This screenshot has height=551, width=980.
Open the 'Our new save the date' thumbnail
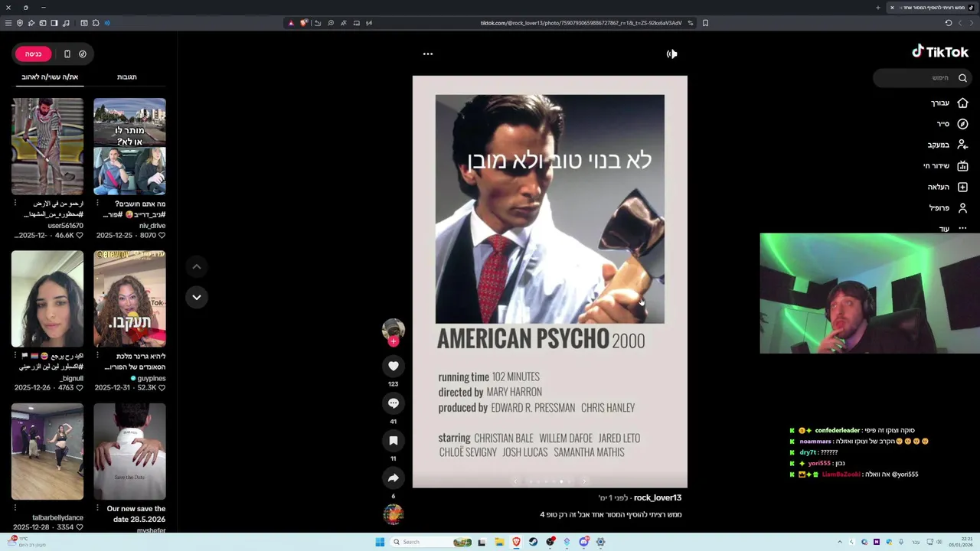(129, 452)
